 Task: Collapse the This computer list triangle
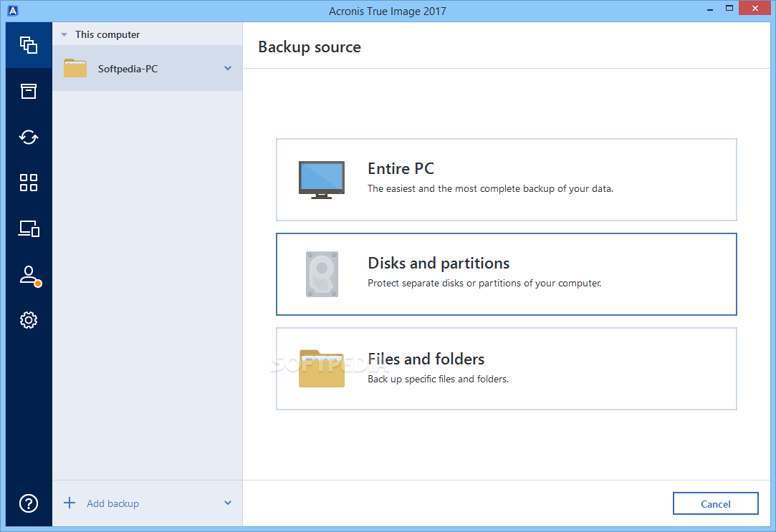[x=64, y=34]
